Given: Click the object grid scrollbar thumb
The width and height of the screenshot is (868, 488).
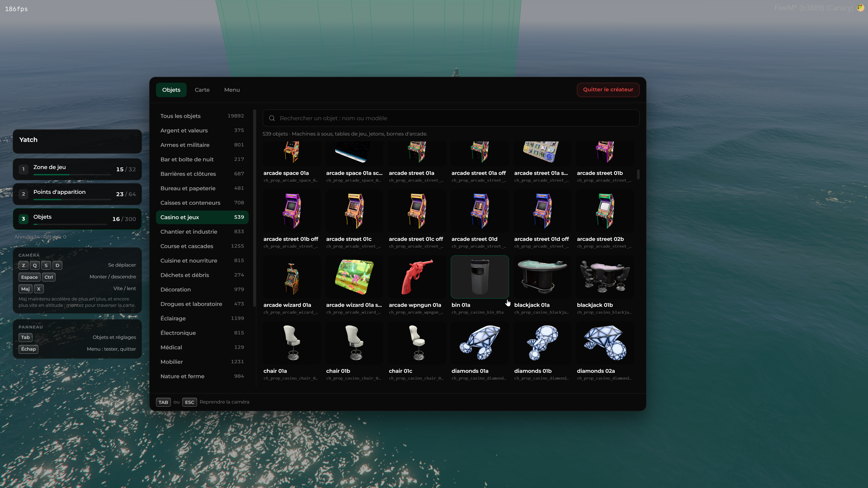Looking at the screenshot, I should point(638,174).
